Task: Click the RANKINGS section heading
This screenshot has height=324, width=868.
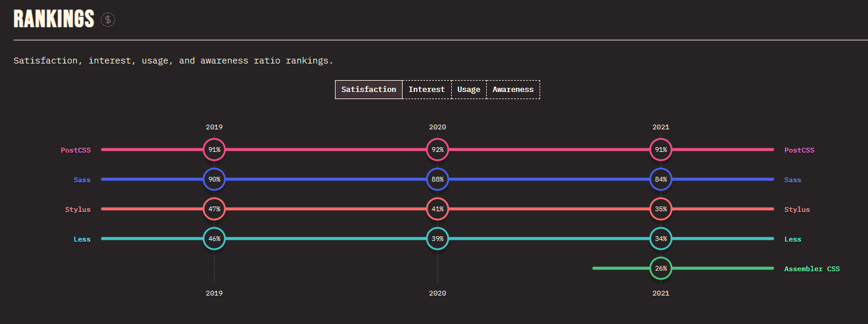Action: click(54, 19)
